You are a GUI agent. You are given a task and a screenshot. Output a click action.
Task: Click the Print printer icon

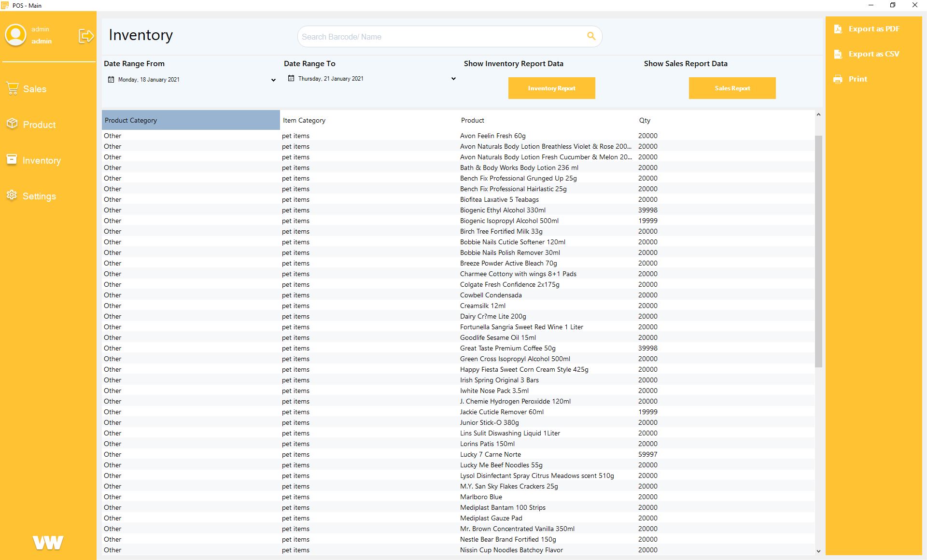point(838,79)
